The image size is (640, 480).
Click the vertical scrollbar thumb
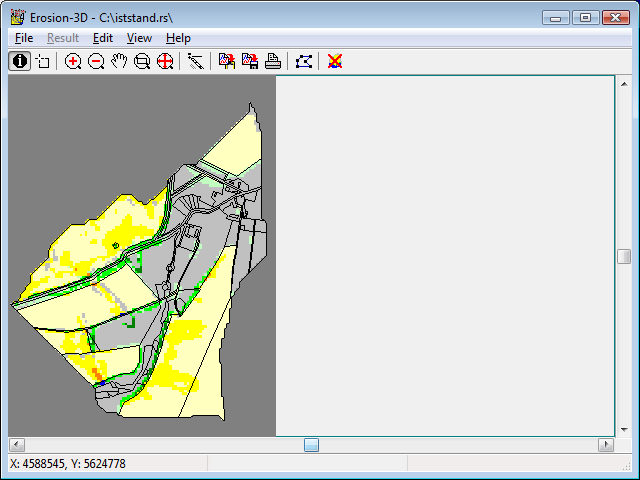pos(623,256)
